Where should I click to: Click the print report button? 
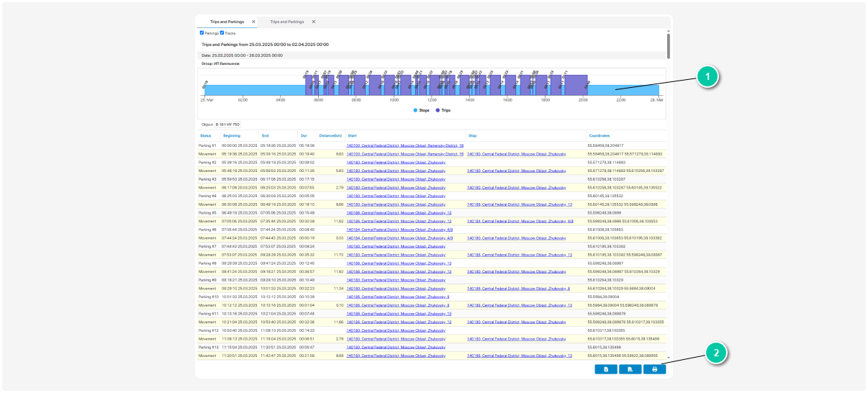654,369
